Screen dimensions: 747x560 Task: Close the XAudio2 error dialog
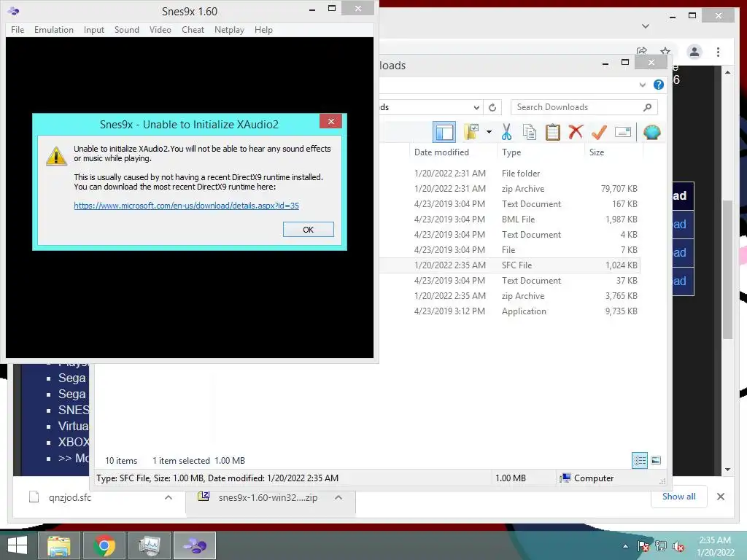(331, 122)
